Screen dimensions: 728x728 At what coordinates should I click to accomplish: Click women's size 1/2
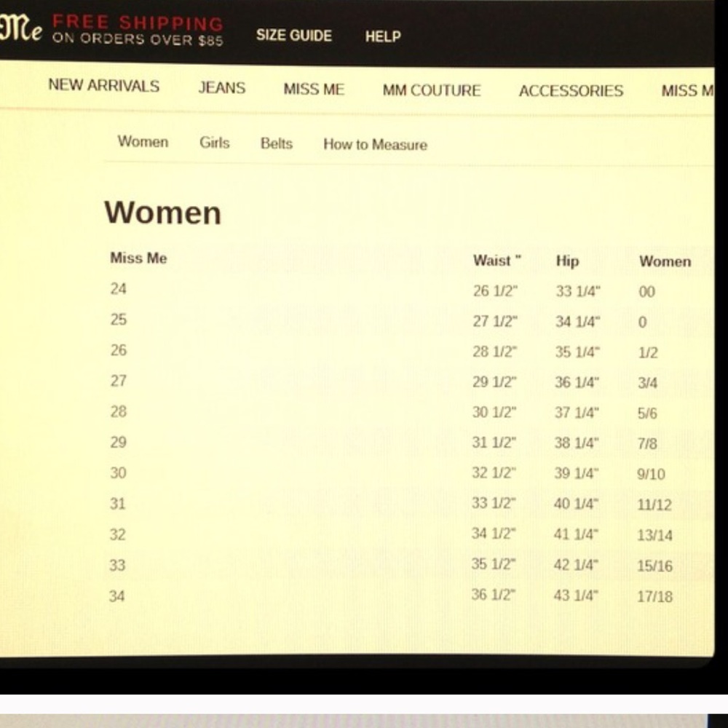648,353
